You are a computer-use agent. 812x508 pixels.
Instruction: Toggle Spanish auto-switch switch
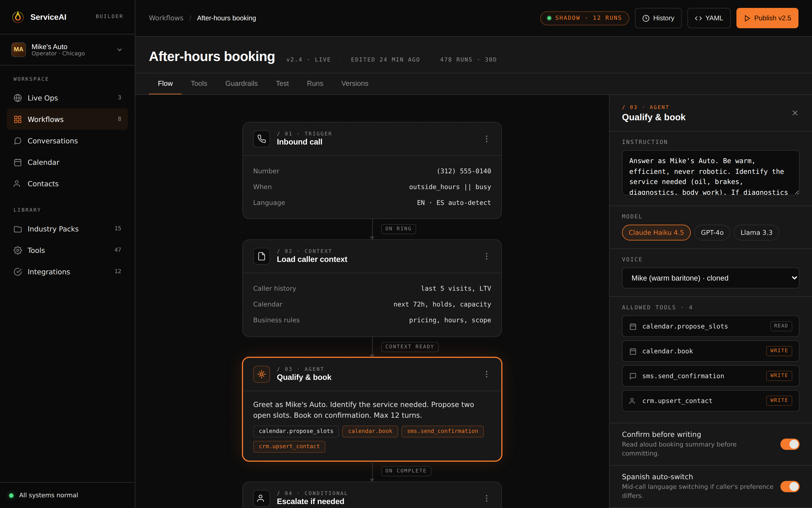790,487
